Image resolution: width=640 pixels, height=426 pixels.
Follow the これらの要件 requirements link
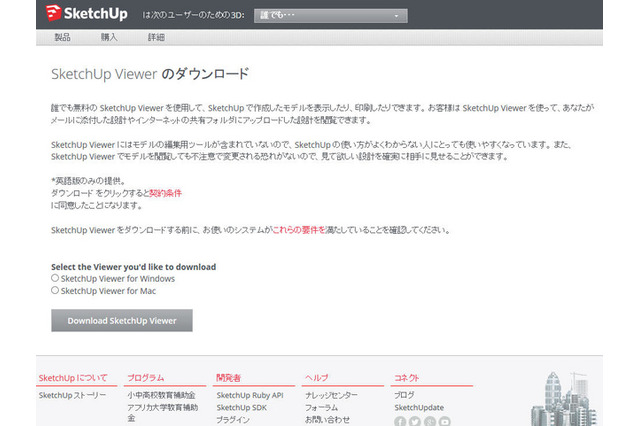pyautogui.click(x=301, y=229)
